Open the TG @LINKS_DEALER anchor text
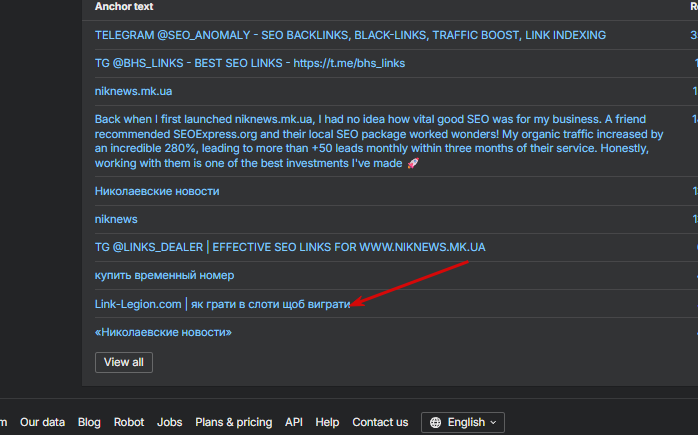The image size is (698, 435). [x=290, y=248]
